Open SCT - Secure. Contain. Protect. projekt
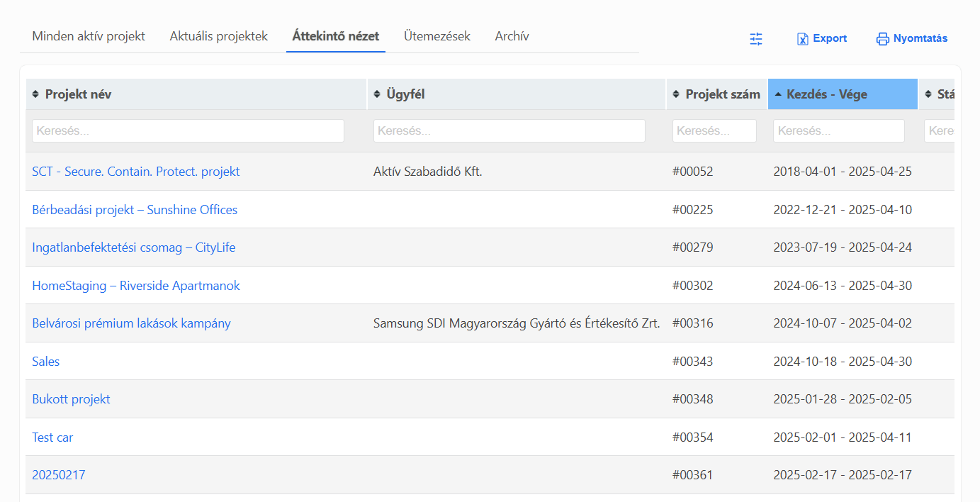This screenshot has width=980, height=502. click(136, 172)
